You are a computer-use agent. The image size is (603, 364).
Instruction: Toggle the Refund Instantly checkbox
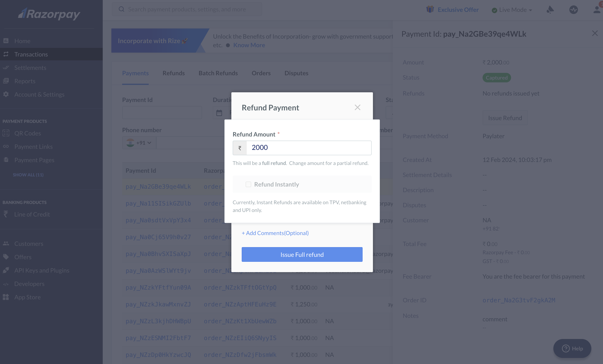click(x=248, y=184)
